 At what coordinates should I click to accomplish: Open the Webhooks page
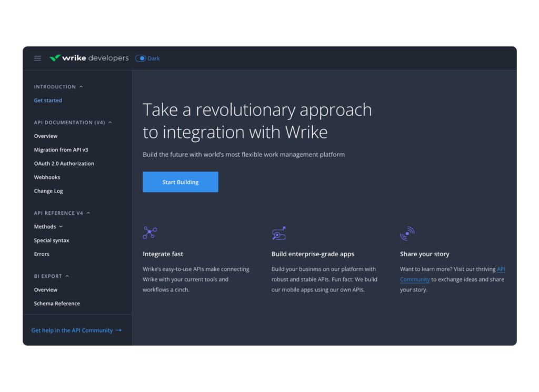pos(47,177)
